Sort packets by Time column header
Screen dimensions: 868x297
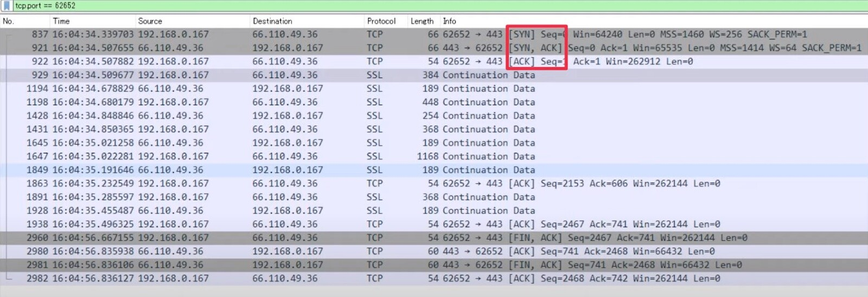pos(61,21)
